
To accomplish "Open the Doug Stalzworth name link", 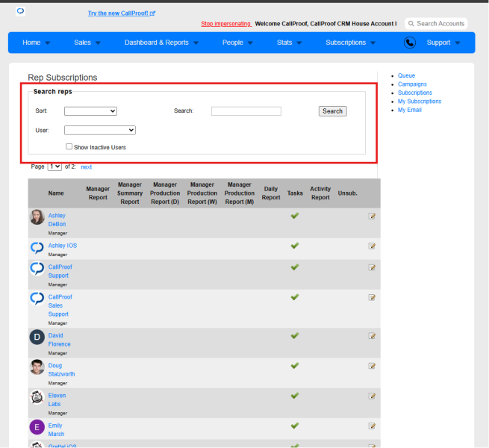I will 61,370.
